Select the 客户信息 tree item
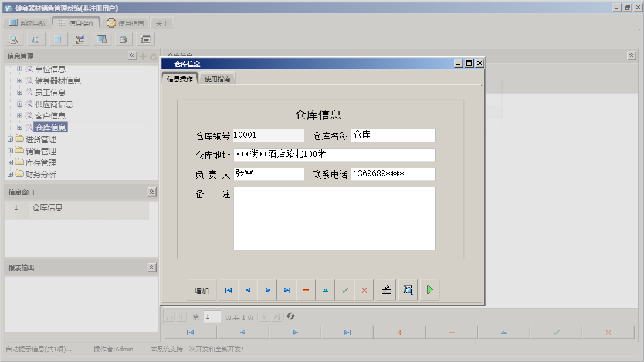 pos(50,115)
